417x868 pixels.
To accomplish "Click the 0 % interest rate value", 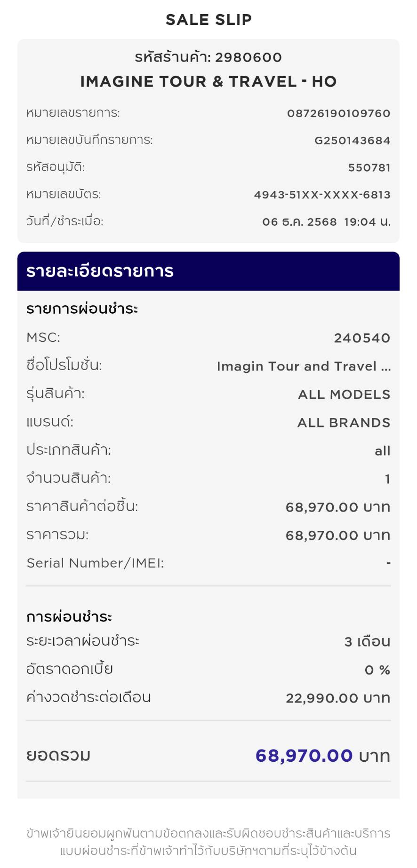I will tap(377, 670).
